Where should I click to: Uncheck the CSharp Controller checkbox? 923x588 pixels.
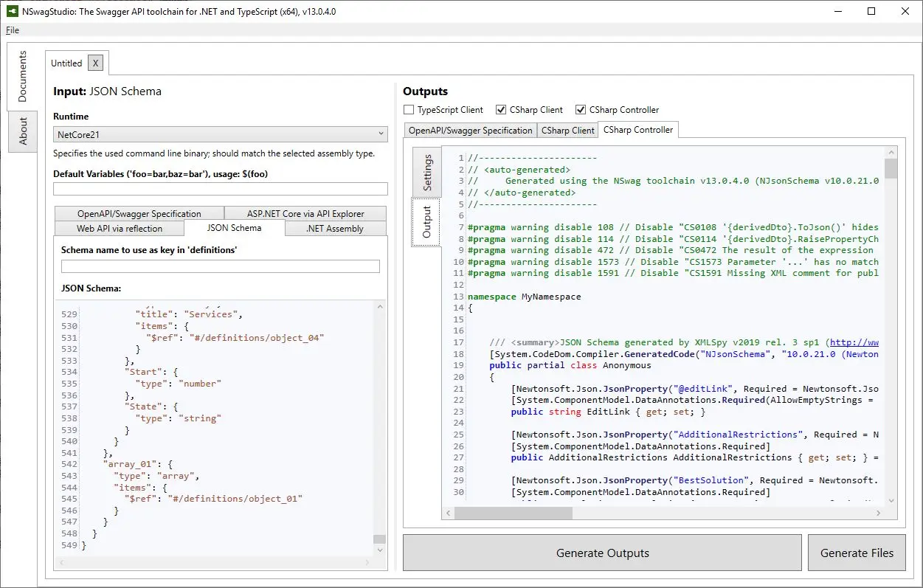(x=581, y=110)
